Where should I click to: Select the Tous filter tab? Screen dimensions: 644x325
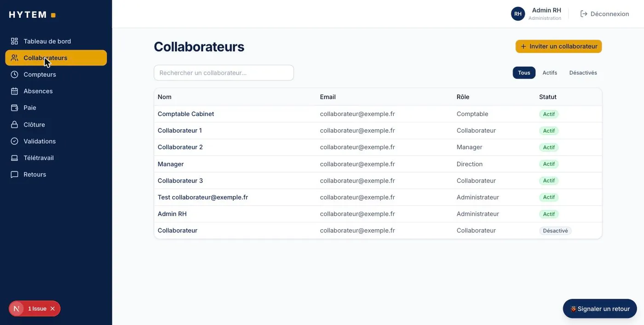point(524,73)
